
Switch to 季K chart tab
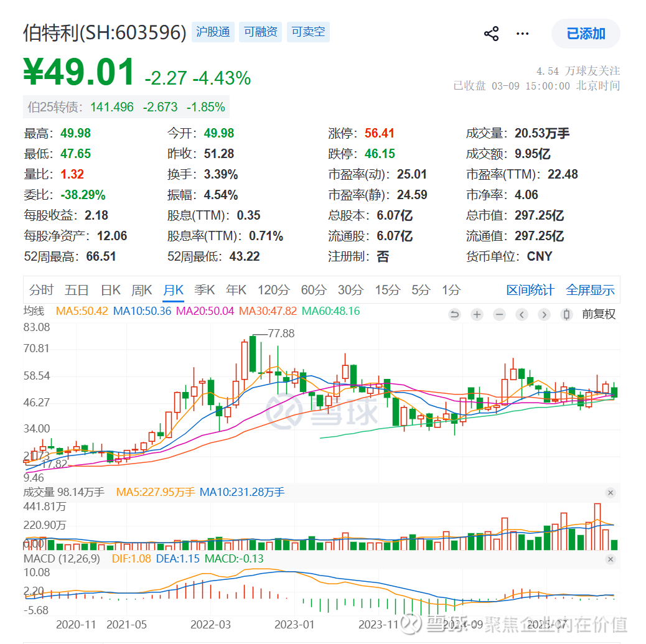205,290
